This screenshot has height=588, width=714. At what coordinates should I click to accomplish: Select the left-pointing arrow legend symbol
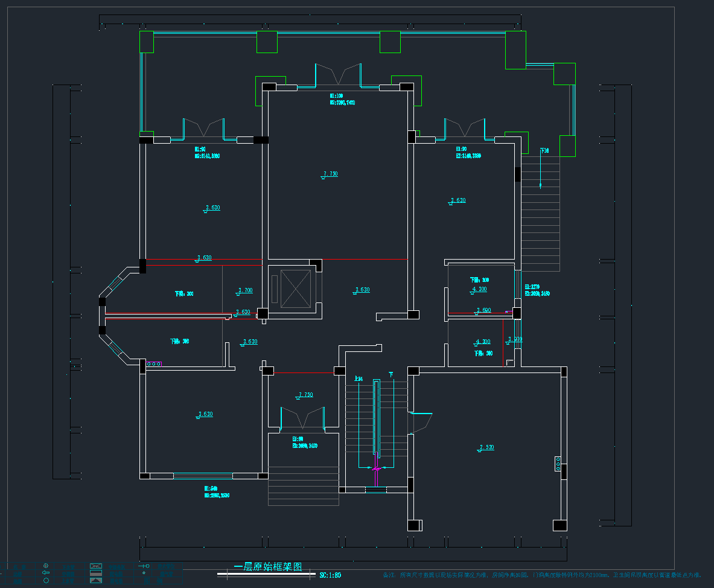click(x=46, y=573)
